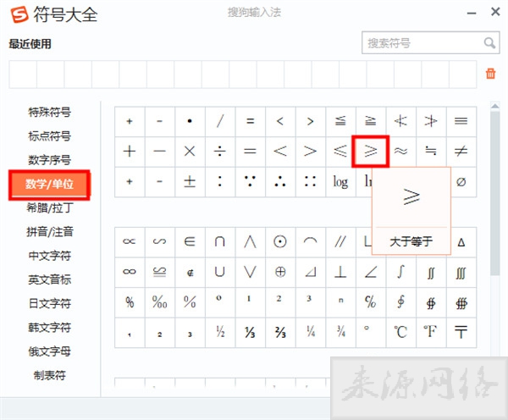The height and width of the screenshot is (420, 508).
Task: Insert the angle symbol ∠
Action: pos(371,272)
